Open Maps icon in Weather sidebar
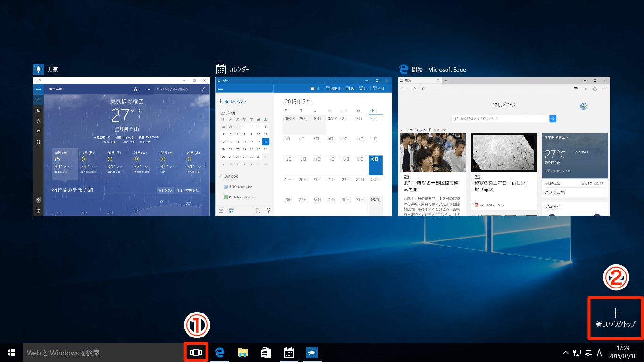The height and width of the screenshot is (362, 644). pyautogui.click(x=39, y=110)
